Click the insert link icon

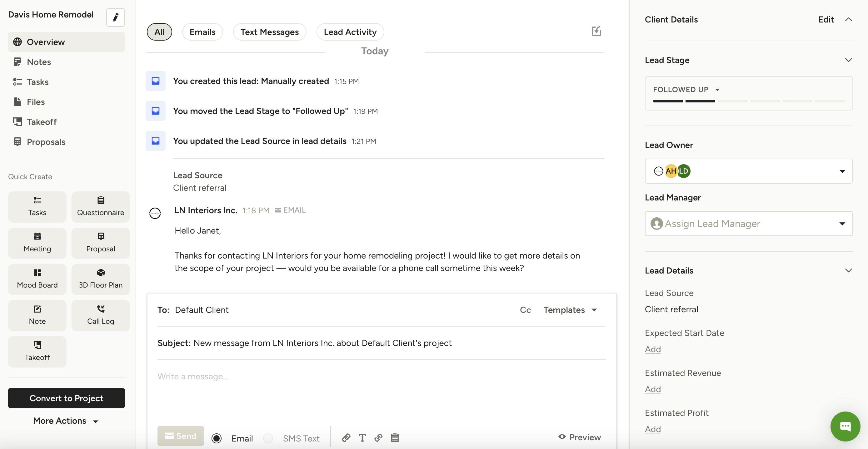(378, 437)
